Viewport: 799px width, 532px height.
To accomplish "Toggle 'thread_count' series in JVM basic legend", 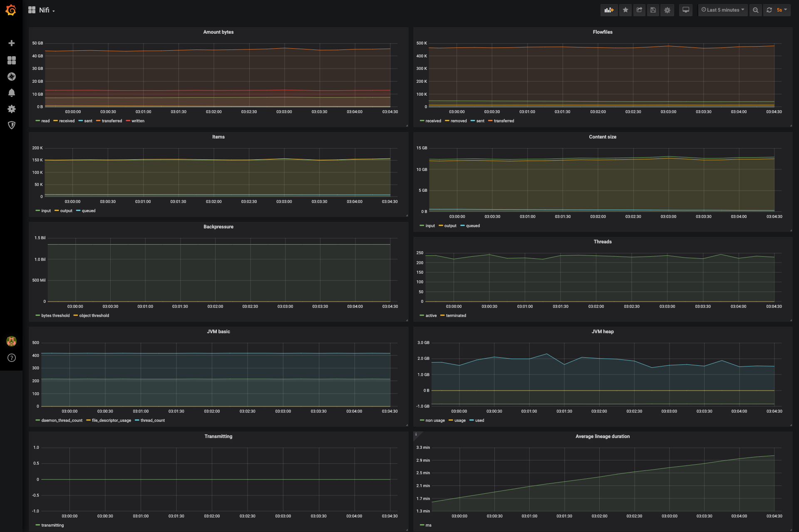I will click(152, 421).
